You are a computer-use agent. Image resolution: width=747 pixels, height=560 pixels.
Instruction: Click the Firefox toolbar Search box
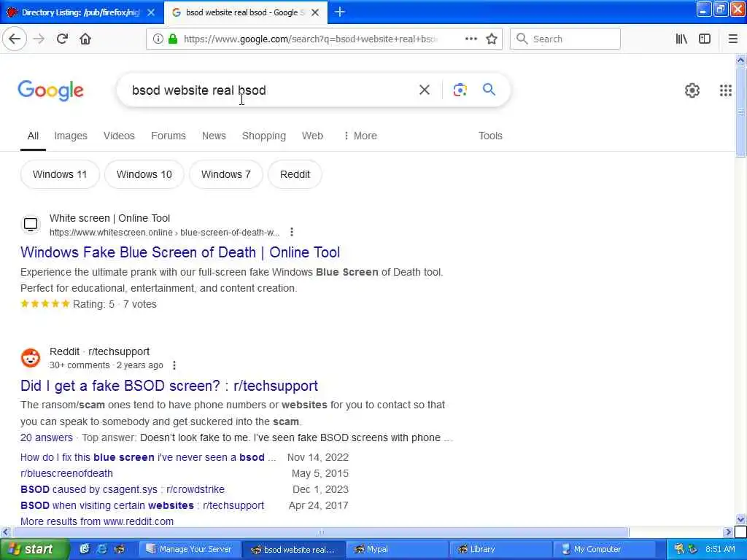coord(565,39)
